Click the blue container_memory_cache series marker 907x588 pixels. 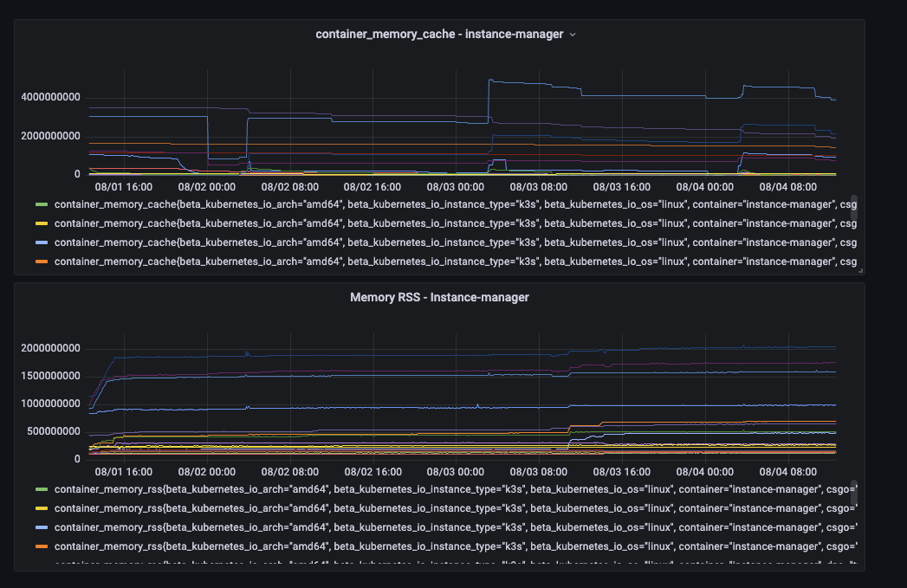pos(43,242)
